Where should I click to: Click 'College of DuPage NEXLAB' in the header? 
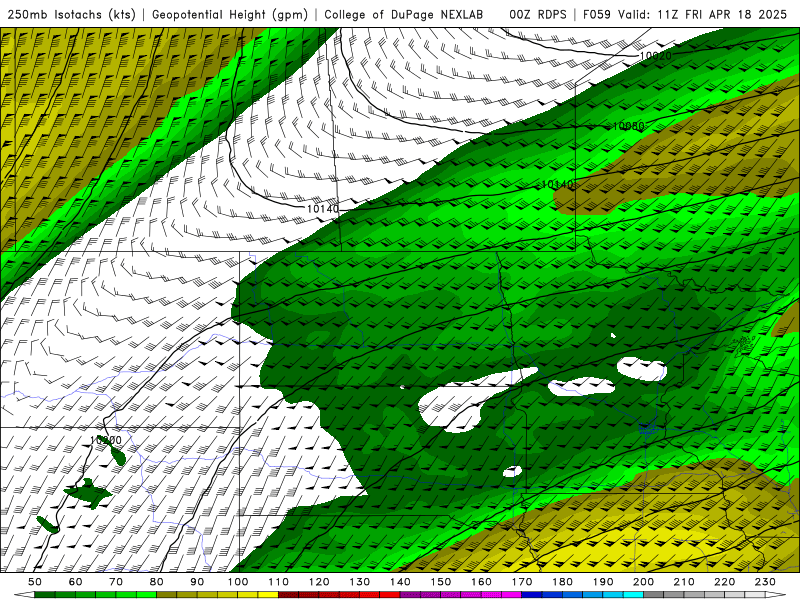coord(404,15)
